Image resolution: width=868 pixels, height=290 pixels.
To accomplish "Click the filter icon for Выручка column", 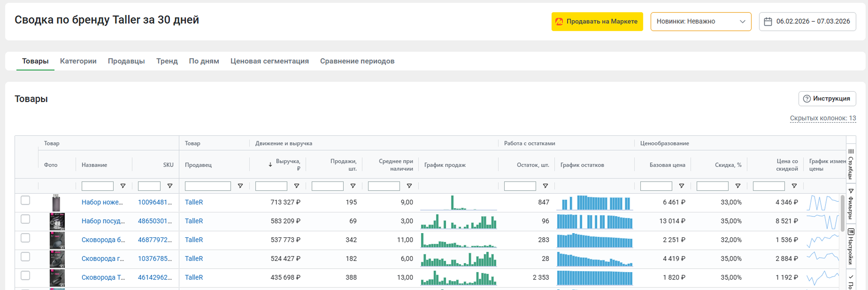I will [x=296, y=186].
